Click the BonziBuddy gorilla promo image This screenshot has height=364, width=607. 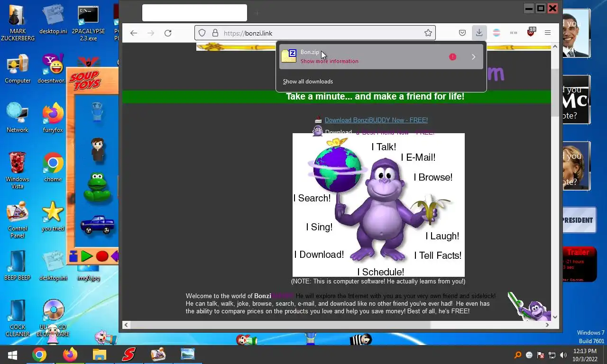point(378,205)
